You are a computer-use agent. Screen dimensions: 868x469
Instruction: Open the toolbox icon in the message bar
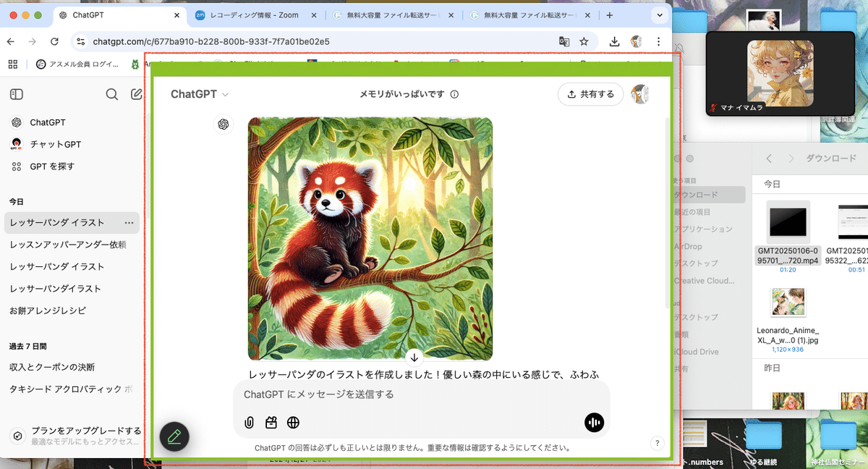click(269, 423)
